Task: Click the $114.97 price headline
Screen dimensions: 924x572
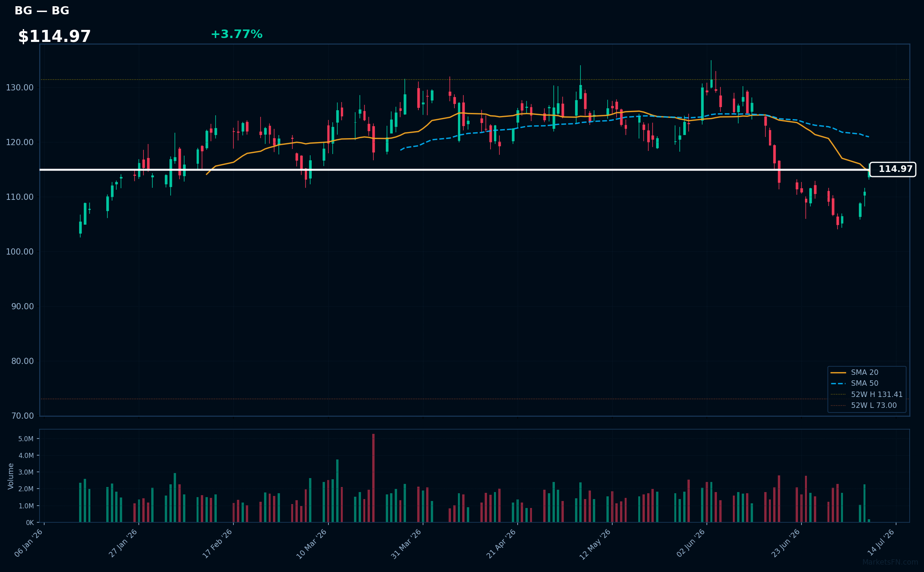Action: [x=54, y=36]
